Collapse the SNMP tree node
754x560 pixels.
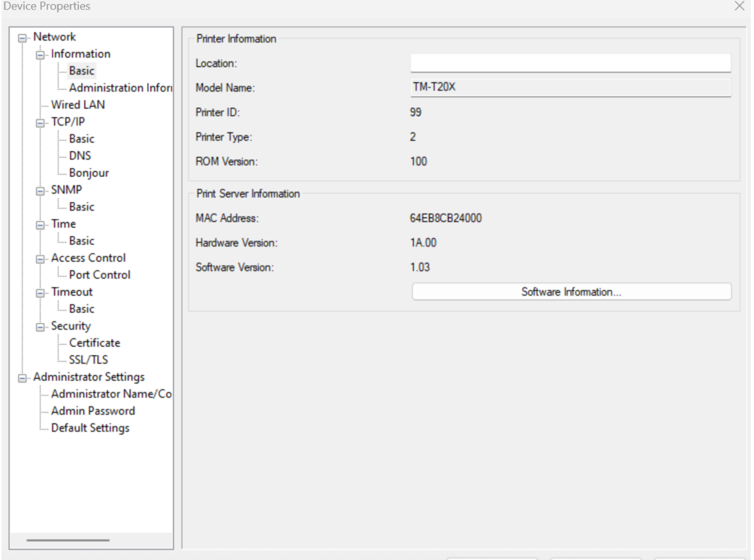pos(40,191)
